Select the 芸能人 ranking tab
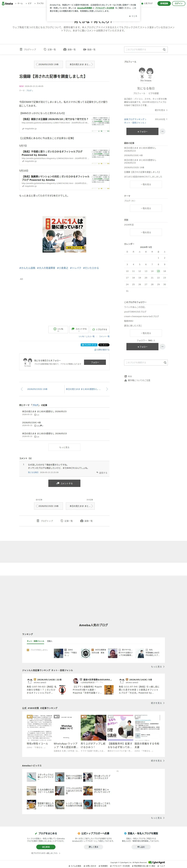This screenshot has width=187, height=868. [x=50, y=641]
